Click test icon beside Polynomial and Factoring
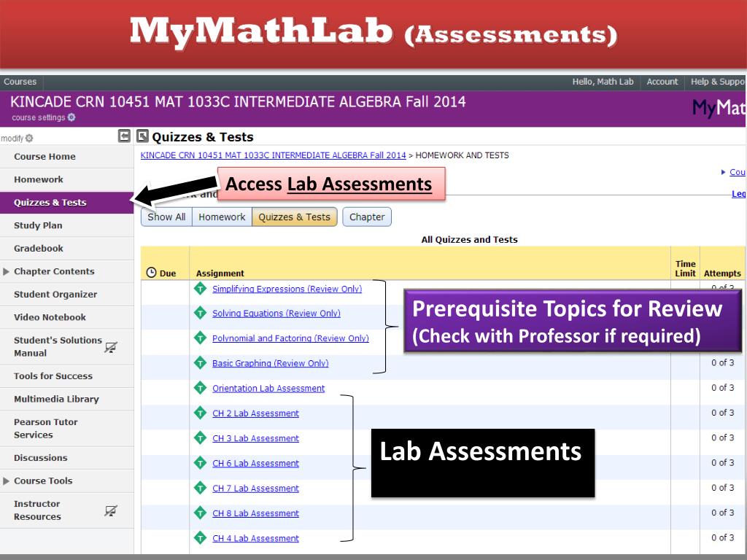 [200, 338]
